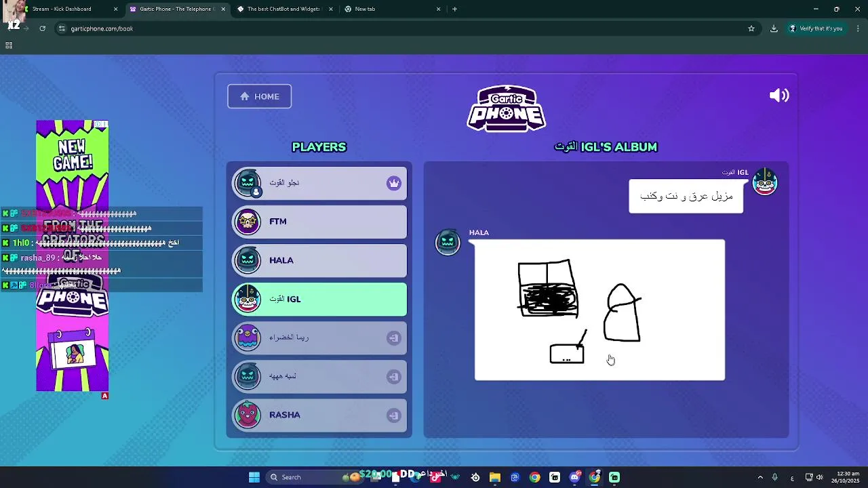Open volume control in system tray
The width and height of the screenshot is (868, 488).
(819, 477)
